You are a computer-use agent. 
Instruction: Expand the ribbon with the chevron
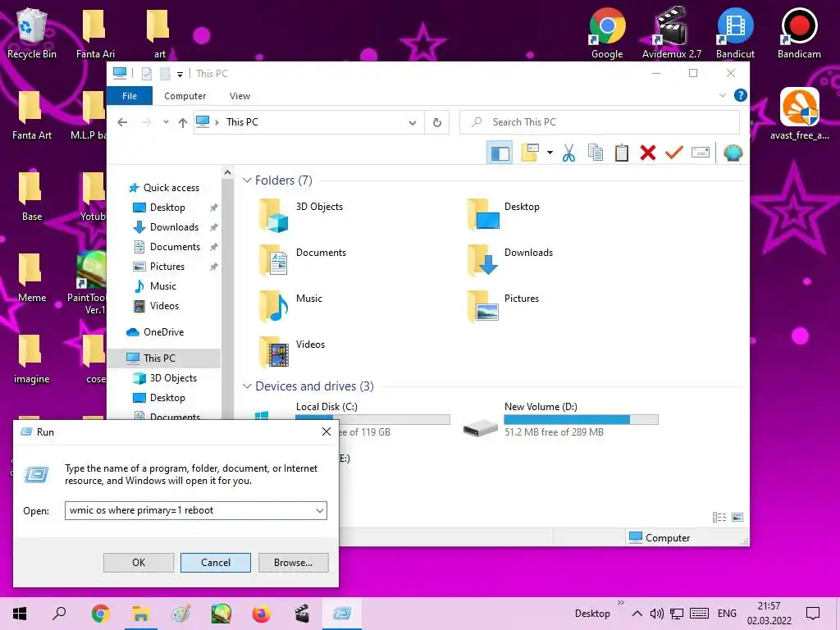click(723, 96)
